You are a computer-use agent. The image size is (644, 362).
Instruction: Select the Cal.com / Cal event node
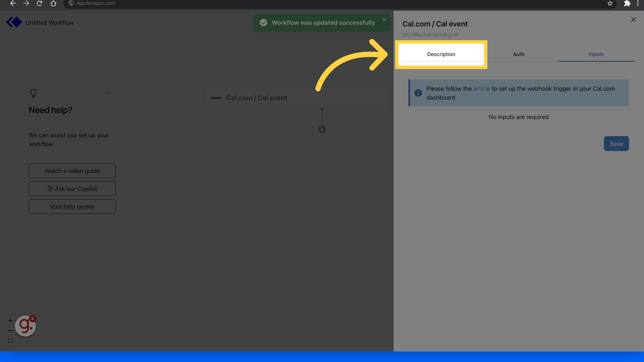click(x=299, y=98)
